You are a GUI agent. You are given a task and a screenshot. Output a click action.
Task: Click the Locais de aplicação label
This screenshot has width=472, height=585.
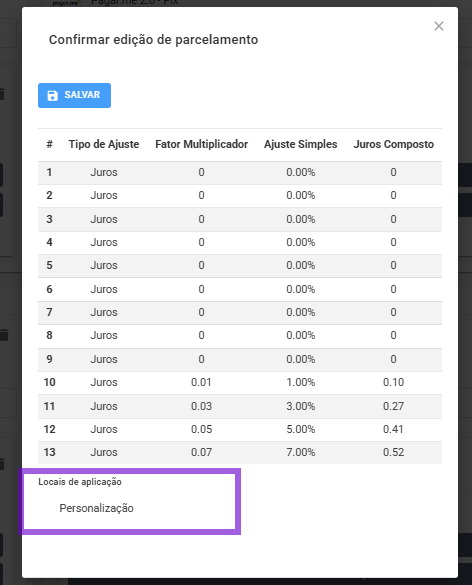80,482
